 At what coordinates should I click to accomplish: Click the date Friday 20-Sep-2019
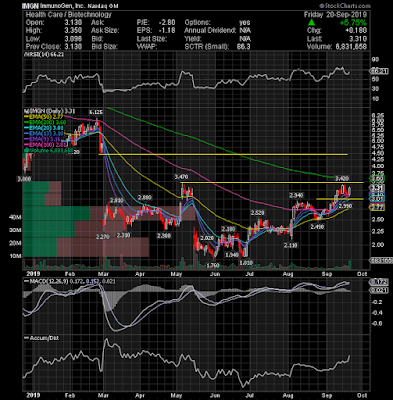tap(335, 14)
